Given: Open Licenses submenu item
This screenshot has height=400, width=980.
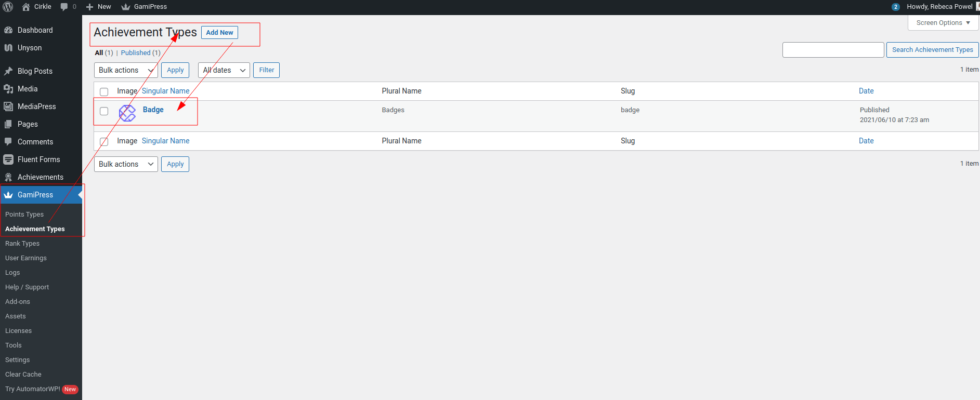Looking at the screenshot, I should tap(19, 331).
